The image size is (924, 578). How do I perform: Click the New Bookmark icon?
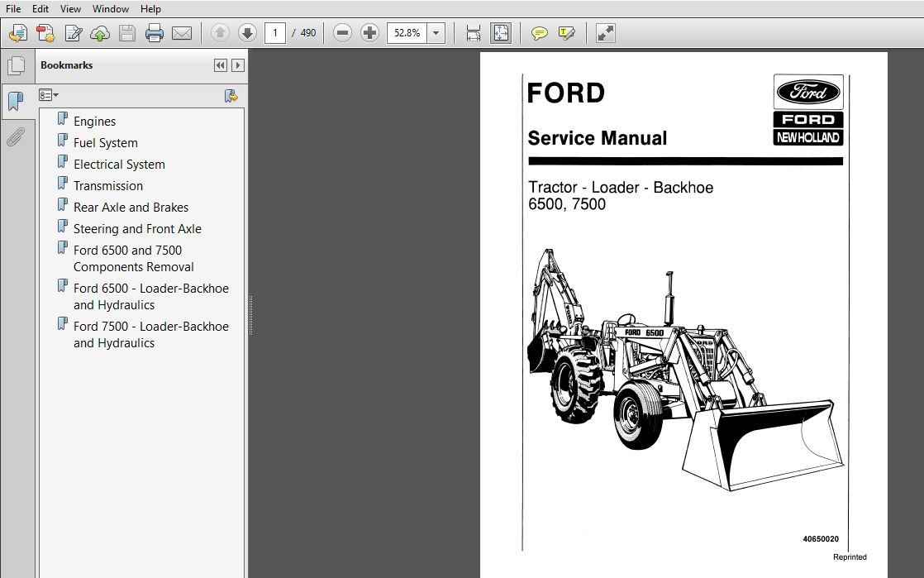231,96
